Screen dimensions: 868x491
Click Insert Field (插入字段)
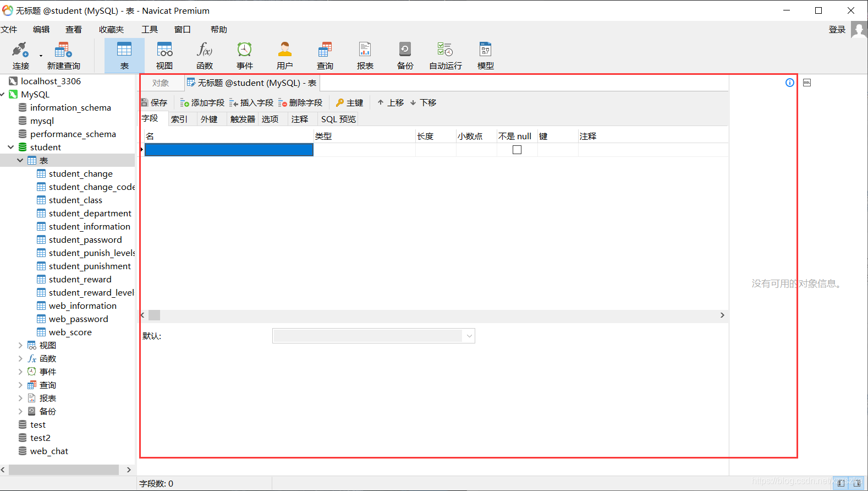tap(251, 102)
